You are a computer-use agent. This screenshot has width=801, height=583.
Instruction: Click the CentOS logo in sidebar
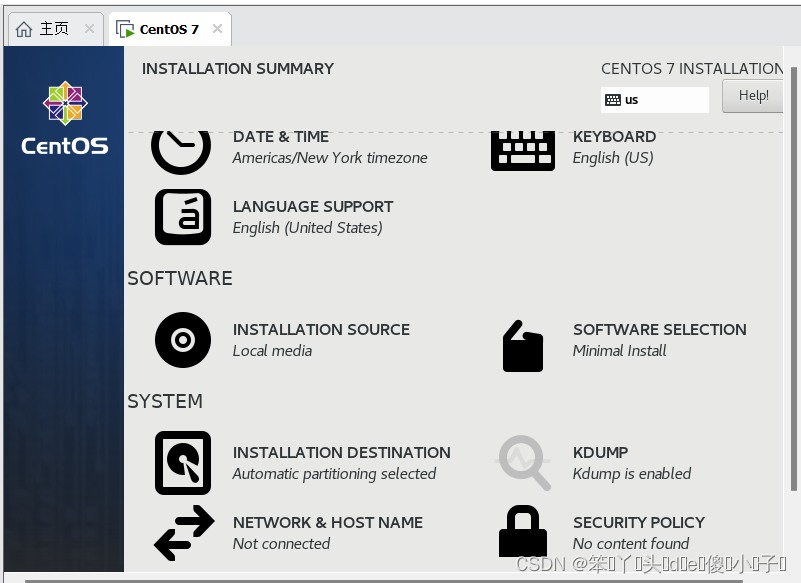click(x=65, y=119)
